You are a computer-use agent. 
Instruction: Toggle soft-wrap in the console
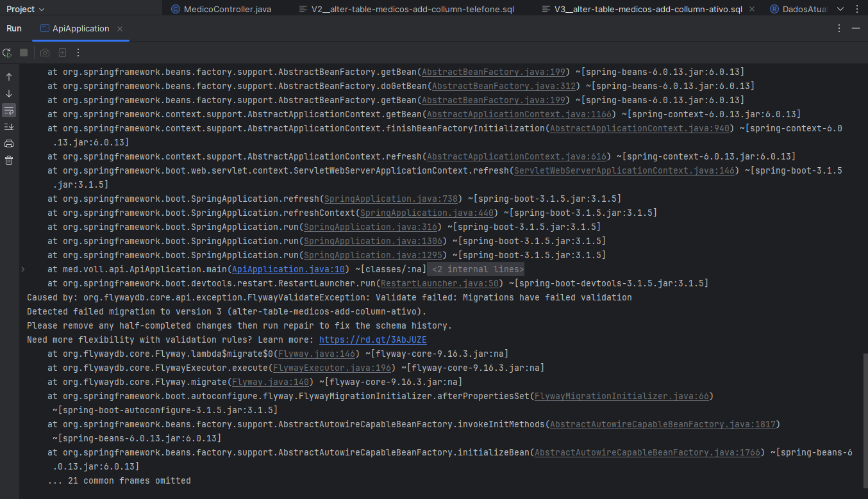click(x=9, y=110)
